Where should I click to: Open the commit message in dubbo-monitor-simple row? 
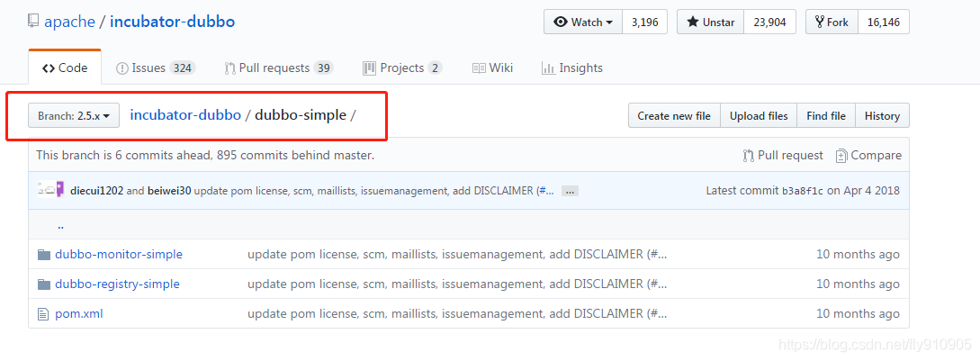click(457, 254)
